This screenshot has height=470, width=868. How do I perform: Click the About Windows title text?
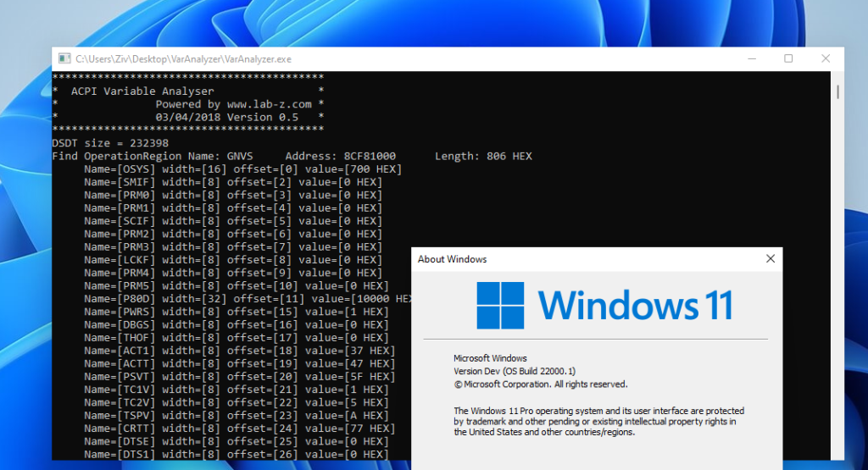tap(453, 259)
